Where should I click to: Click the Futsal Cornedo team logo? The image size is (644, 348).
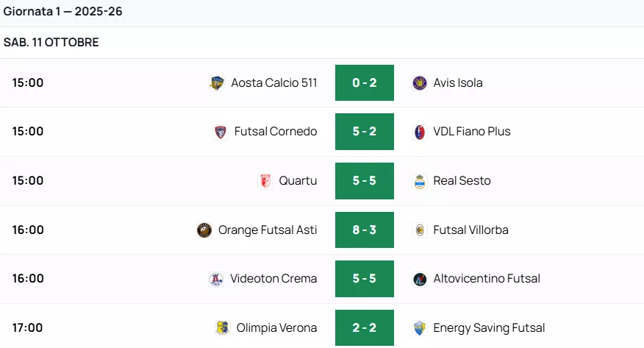point(221,132)
